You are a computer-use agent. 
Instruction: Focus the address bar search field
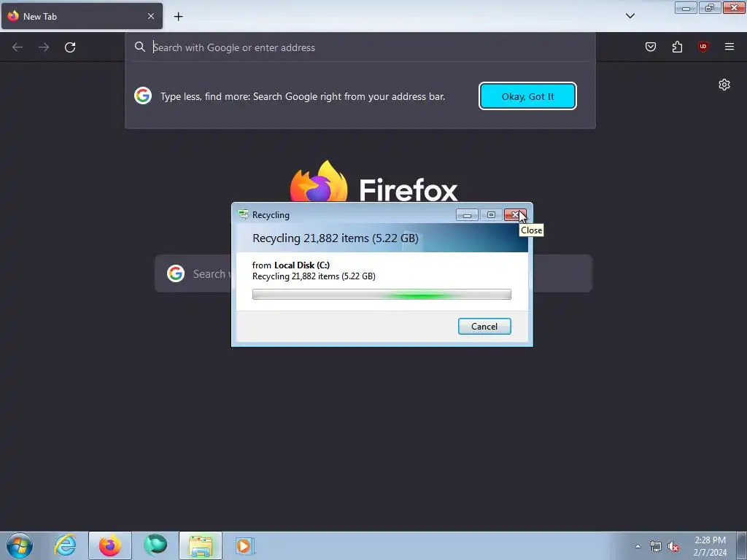tap(360, 47)
